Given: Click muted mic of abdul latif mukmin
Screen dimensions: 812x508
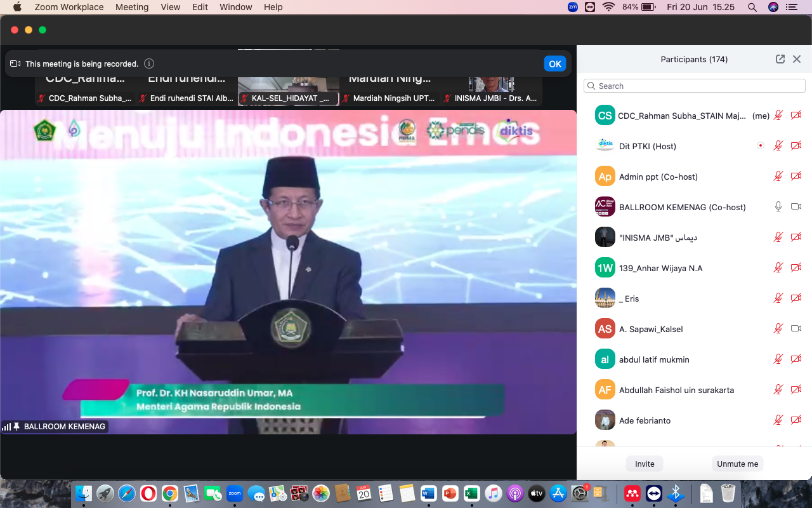Looking at the screenshot, I should click(x=778, y=359).
